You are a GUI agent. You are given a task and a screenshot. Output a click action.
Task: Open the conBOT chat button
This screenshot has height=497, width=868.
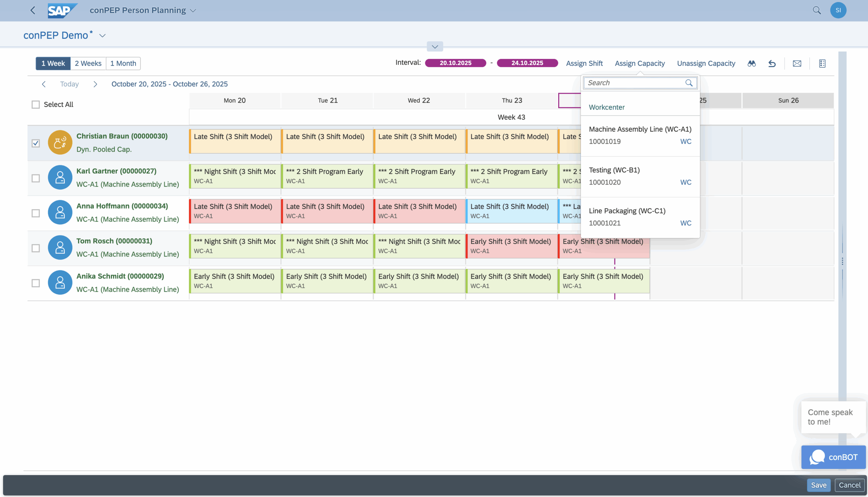point(833,457)
